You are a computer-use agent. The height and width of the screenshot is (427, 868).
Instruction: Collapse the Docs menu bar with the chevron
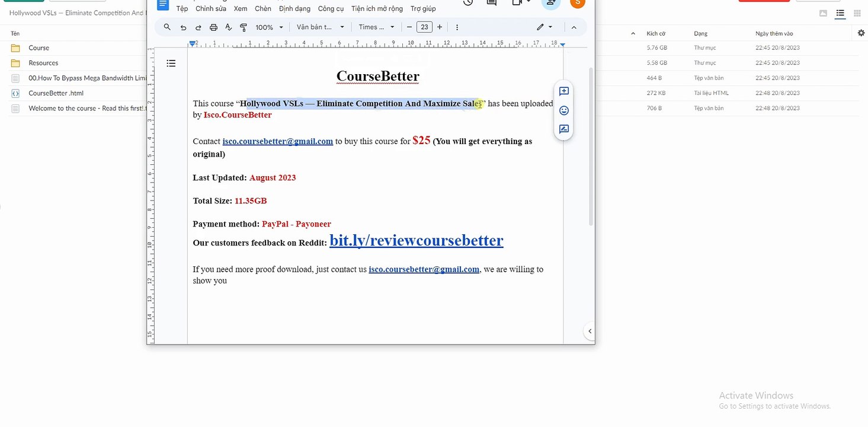pyautogui.click(x=574, y=27)
